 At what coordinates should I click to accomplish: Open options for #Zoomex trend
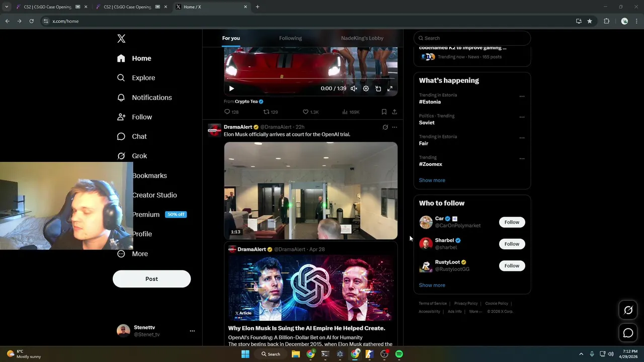[x=522, y=158]
